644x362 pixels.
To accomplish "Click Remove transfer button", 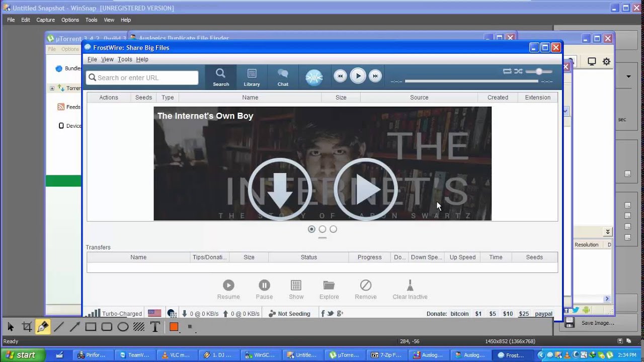I will [366, 290].
